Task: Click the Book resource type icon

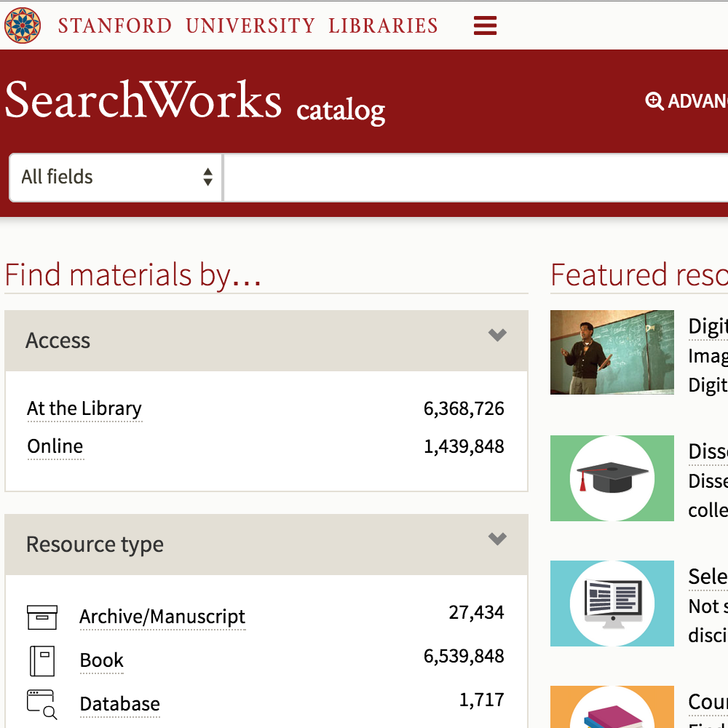Action: click(42, 661)
